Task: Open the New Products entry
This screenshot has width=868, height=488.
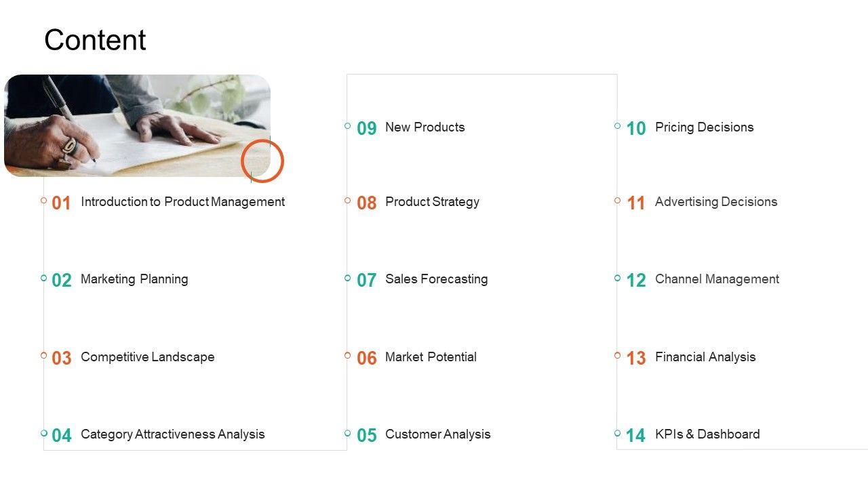Action: [x=425, y=127]
